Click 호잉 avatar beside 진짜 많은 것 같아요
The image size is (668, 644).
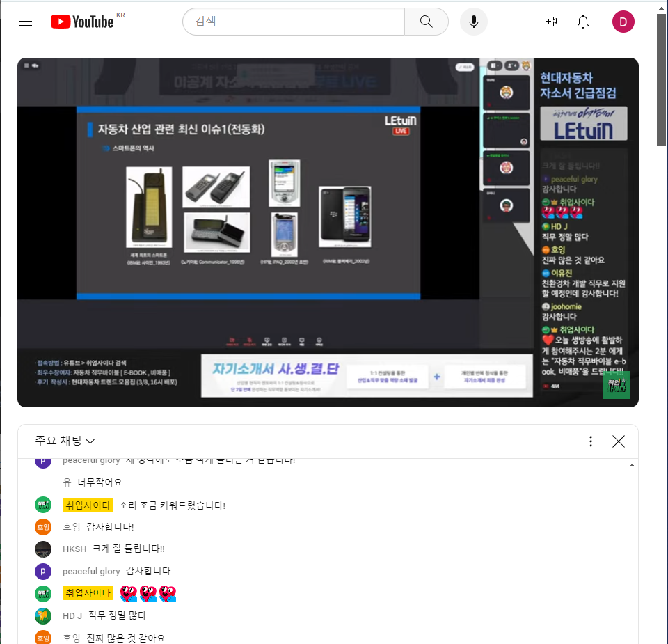tap(43, 638)
